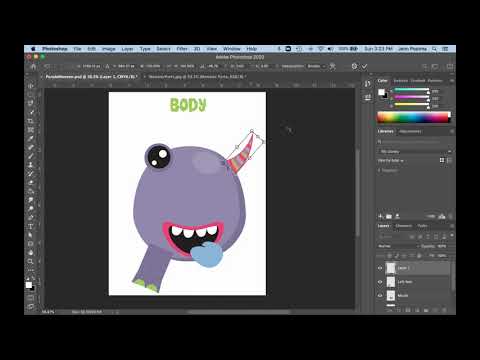The image size is (480, 360).
Task: Select the Eyedropper tool
Action: coord(31,138)
